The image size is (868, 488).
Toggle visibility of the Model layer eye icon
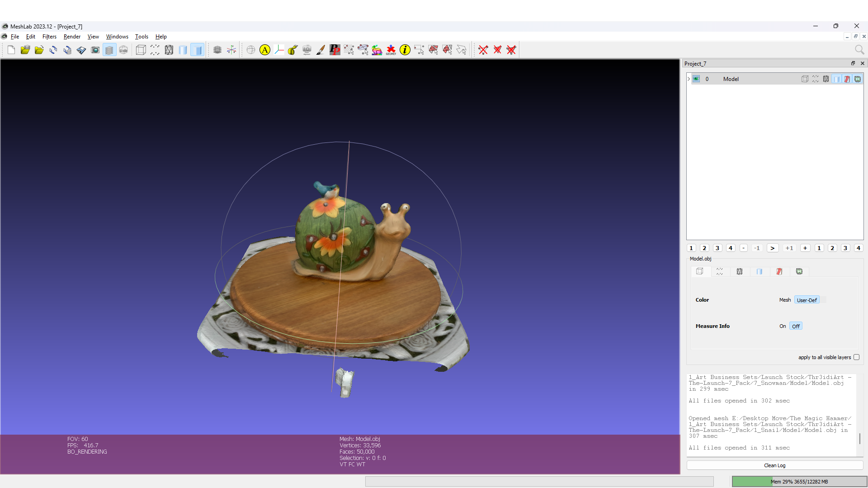point(696,79)
